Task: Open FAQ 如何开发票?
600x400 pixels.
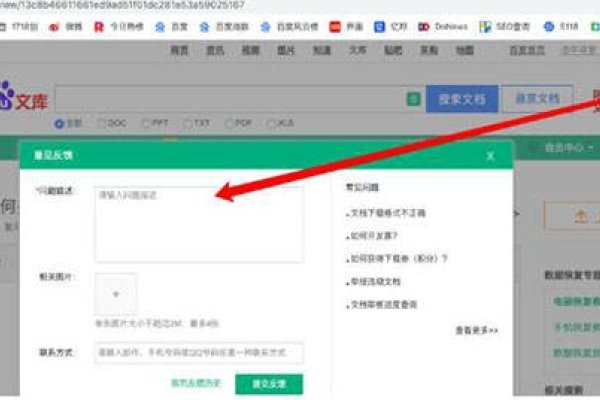Action: coord(372,236)
